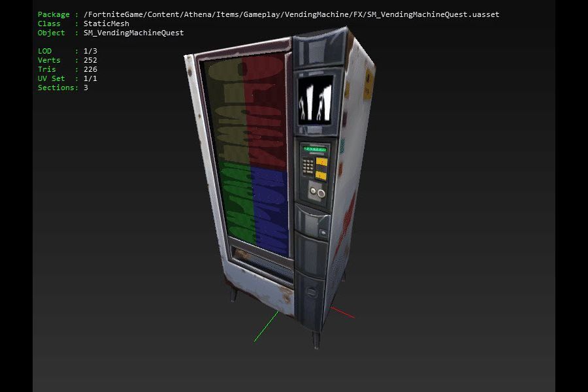This screenshot has width=588, height=392.
Task: Select the Tris count '226'
Action: point(90,69)
